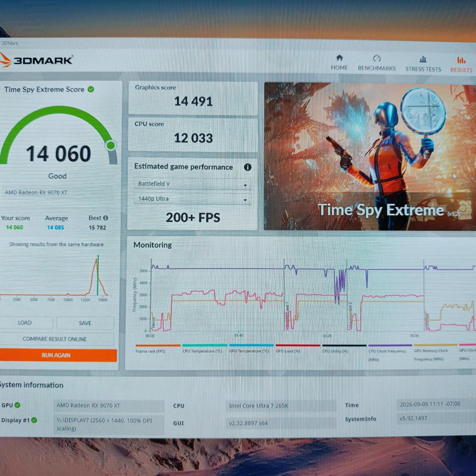The width and height of the screenshot is (476, 476).
Task: Click the CPU score value 12 033
Action: 193,138
